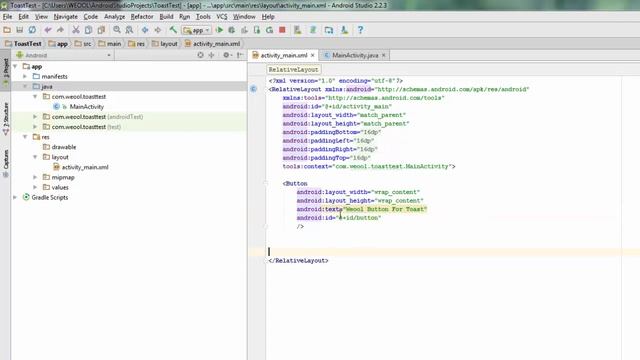Click the Paste icon in the toolbar

(x=101, y=30)
